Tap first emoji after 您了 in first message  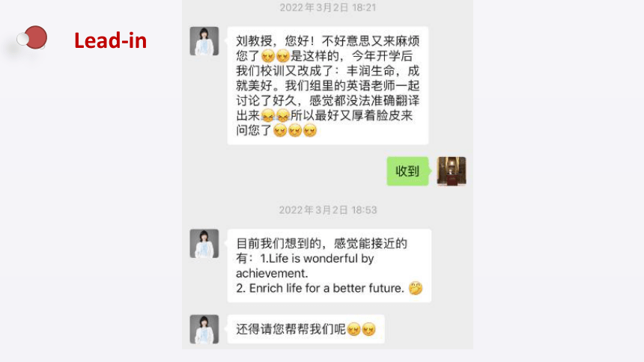coord(268,56)
